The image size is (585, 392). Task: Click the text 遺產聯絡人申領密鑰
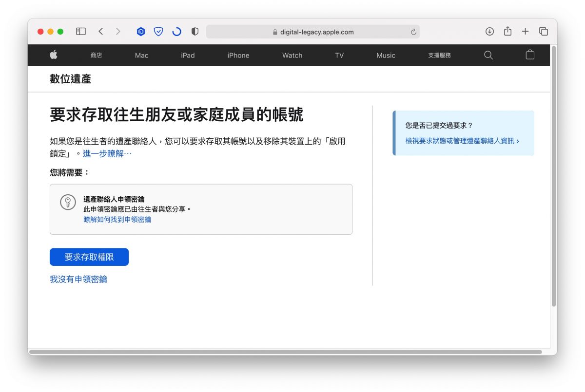114,199
